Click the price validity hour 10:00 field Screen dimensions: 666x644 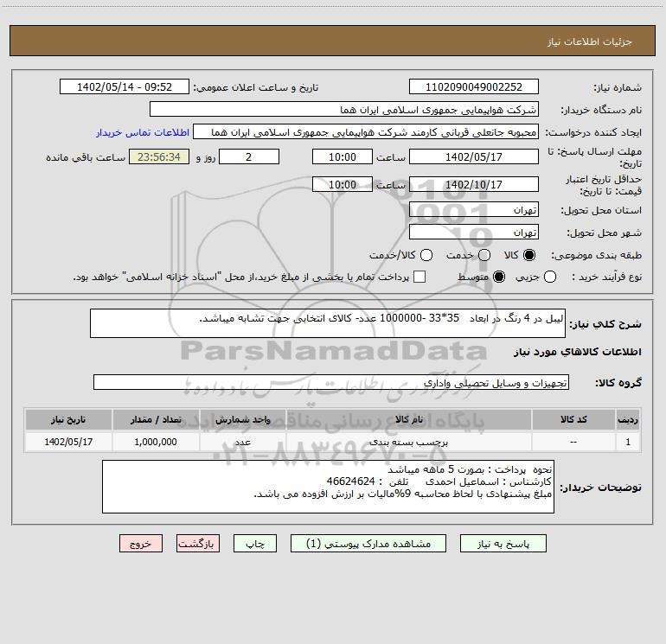[x=343, y=184]
